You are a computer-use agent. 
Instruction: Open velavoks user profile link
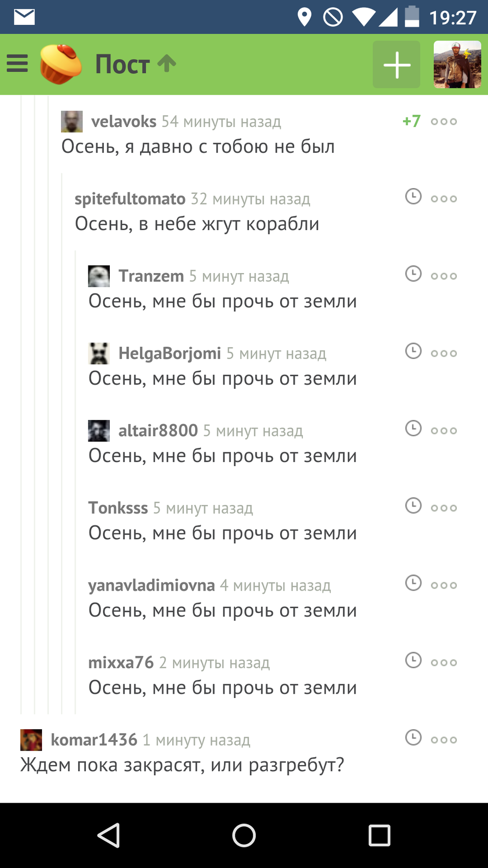tap(123, 122)
